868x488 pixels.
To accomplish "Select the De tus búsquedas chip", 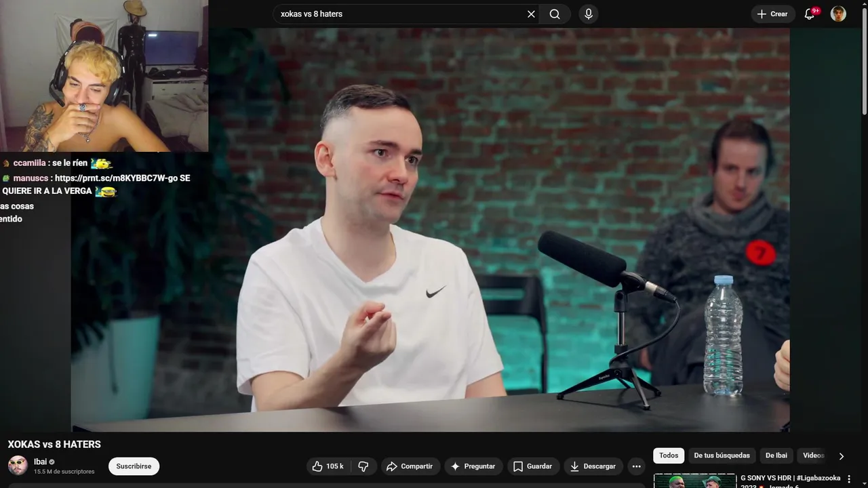I will pos(722,455).
